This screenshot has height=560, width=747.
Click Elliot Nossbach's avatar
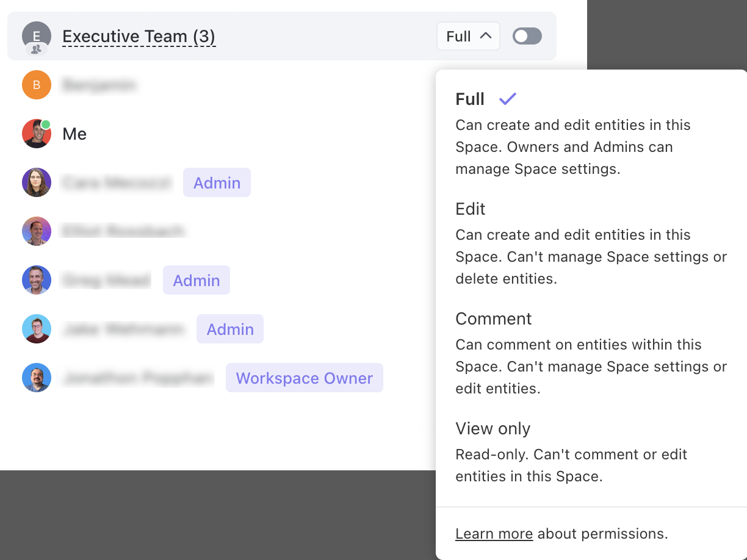[36, 231]
